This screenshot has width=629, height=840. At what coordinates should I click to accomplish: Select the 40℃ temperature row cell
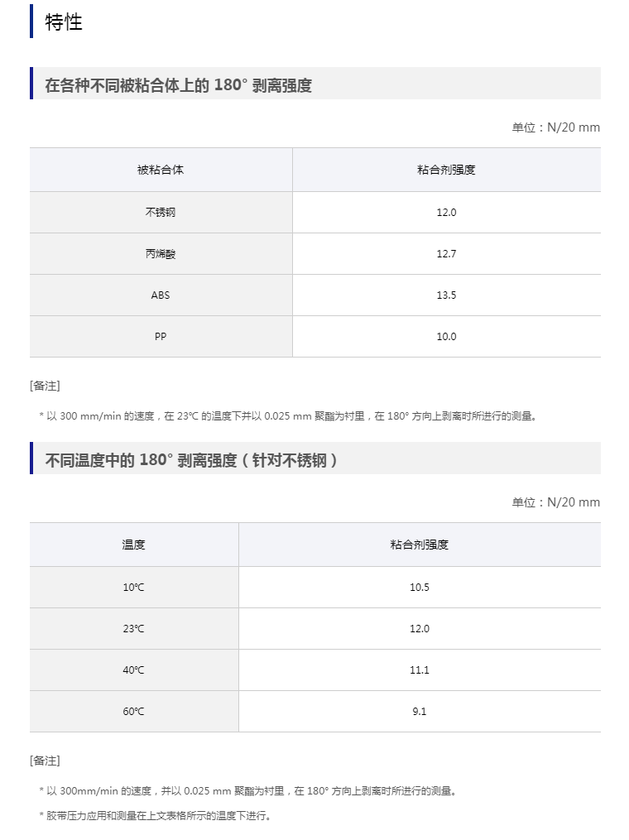pos(134,670)
